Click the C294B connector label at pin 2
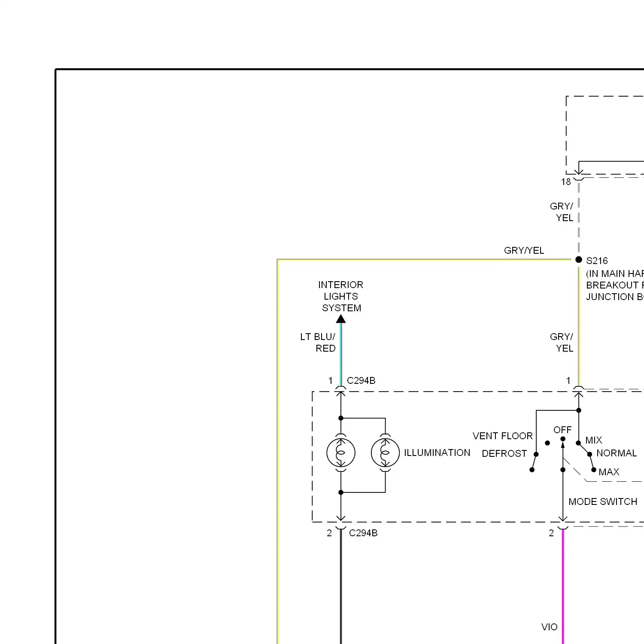Screen dimensions: 644x644 click(363, 533)
